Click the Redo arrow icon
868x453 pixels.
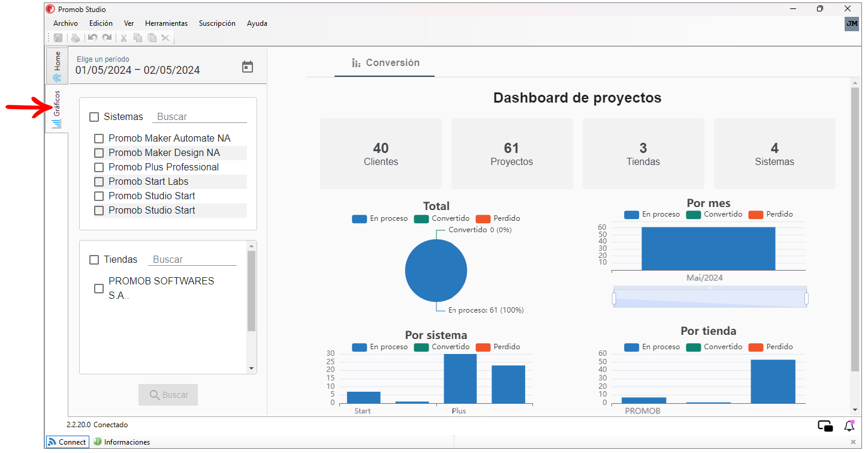click(x=107, y=38)
